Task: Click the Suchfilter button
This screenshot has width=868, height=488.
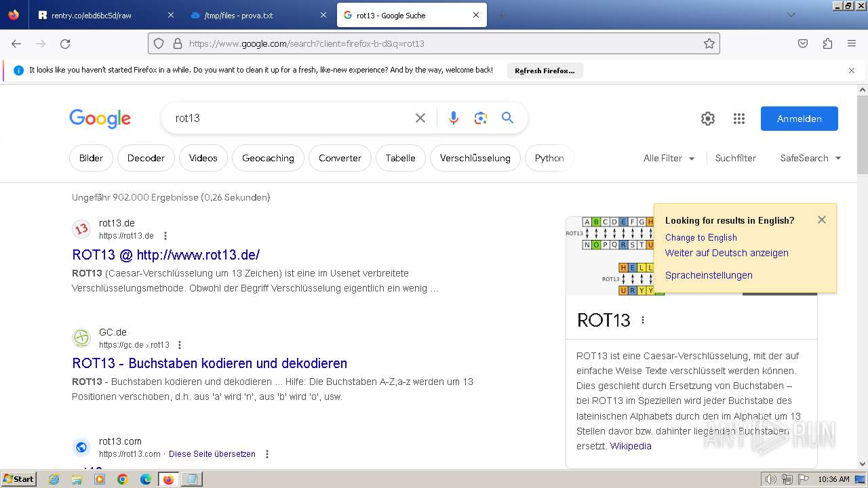Action: pyautogui.click(x=736, y=158)
